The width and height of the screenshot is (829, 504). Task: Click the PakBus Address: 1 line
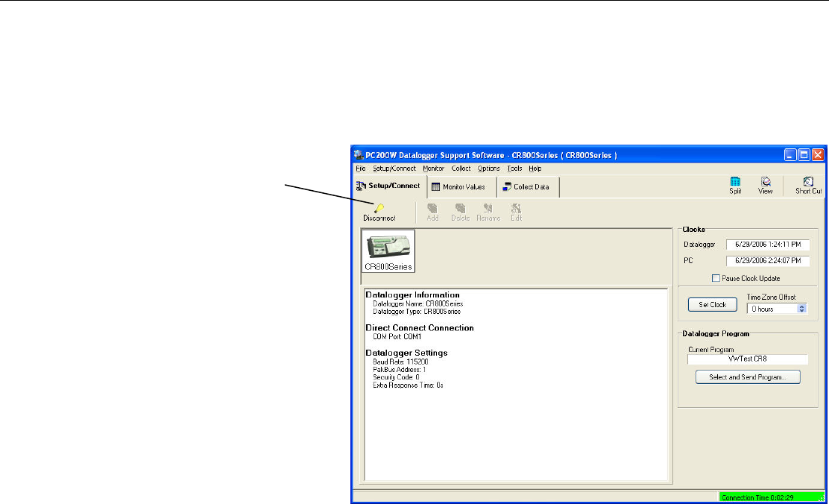tap(399, 370)
